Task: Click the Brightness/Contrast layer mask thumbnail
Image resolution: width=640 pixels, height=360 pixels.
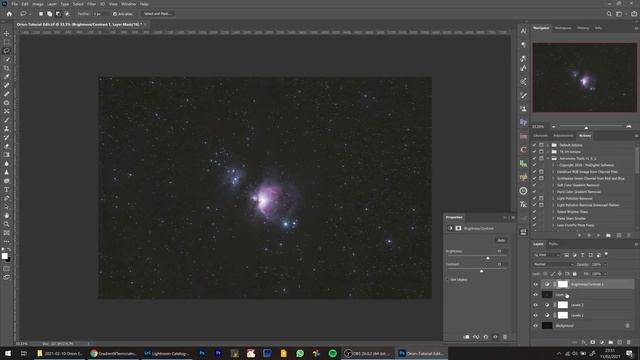Action: coord(563,284)
